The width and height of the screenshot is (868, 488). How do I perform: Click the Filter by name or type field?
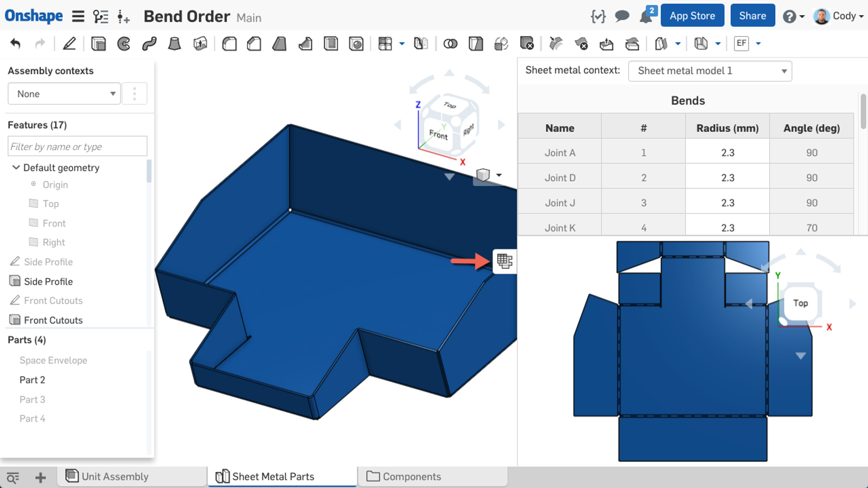[x=78, y=146]
